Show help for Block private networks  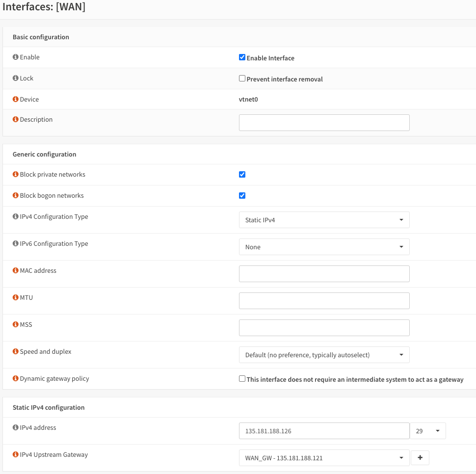(x=16, y=174)
